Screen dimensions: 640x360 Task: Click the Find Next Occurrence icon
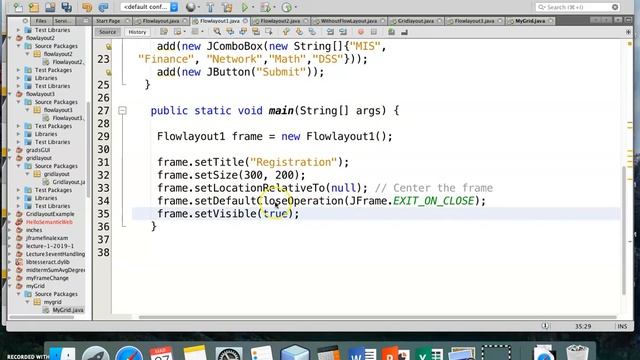pyautogui.click(x=243, y=32)
